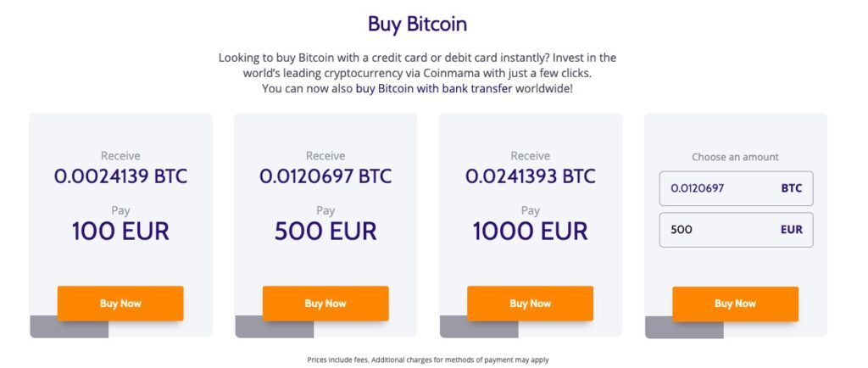The height and width of the screenshot is (368, 868).
Task: Click the 500 EUR pay price in second card
Action: click(x=325, y=231)
